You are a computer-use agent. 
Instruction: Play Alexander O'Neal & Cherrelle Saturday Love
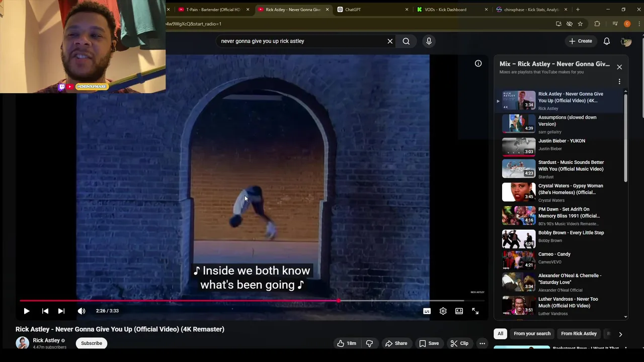(558, 282)
